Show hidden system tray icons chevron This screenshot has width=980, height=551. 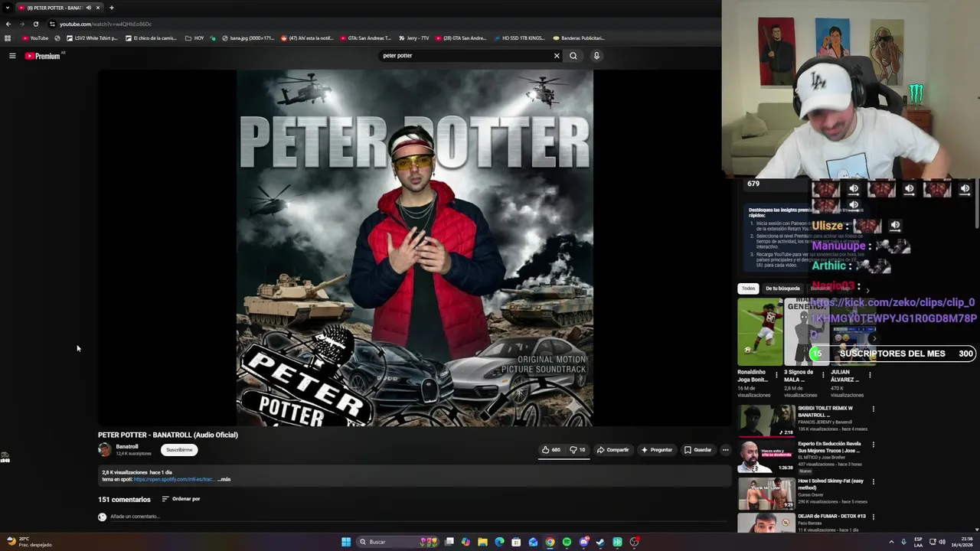coord(891,542)
